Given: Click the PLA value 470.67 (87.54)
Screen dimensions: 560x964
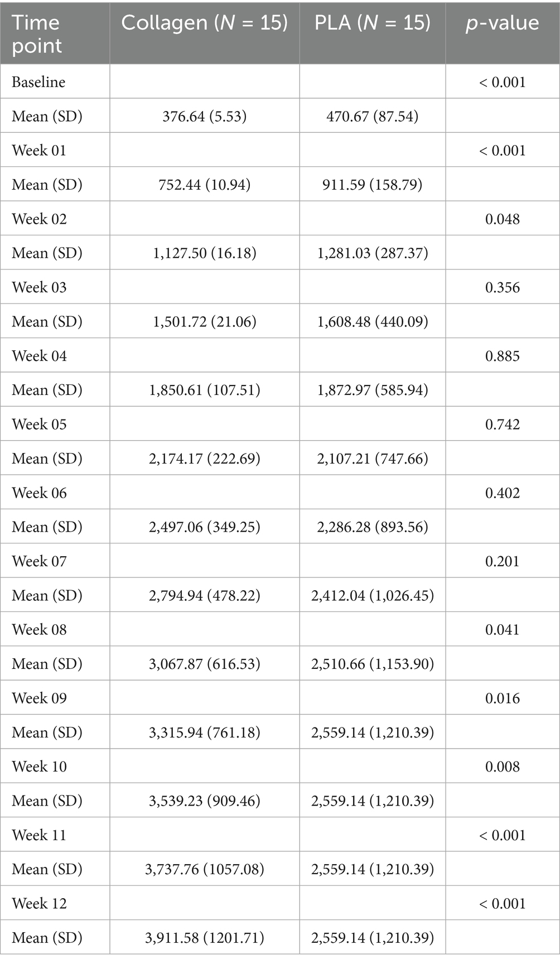Looking at the screenshot, I should click(372, 116).
